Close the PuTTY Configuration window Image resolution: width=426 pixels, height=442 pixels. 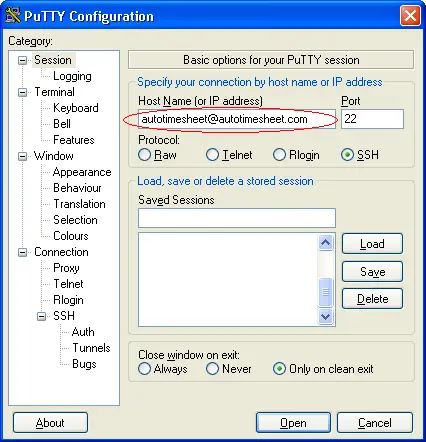(410, 15)
